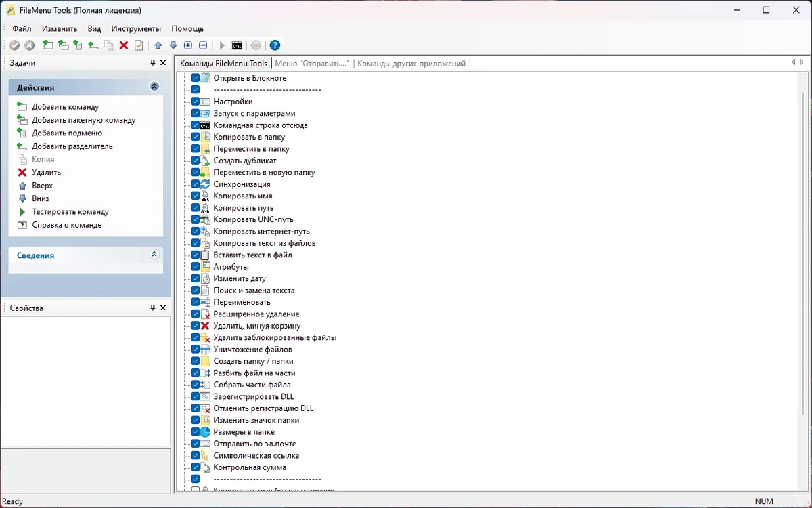812x508 pixels.
Task: Click the notepad icon of Открыть в Блокноте
Action: 206,78
